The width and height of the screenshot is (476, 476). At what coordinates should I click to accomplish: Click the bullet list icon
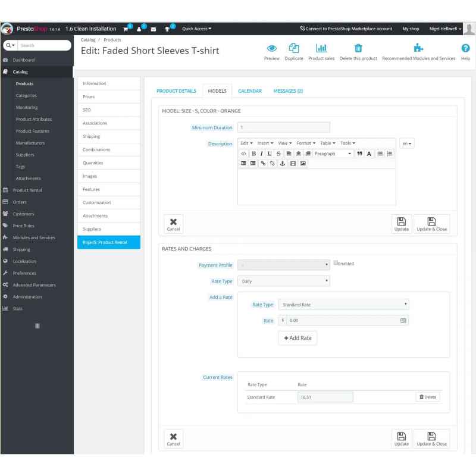pyautogui.click(x=380, y=154)
